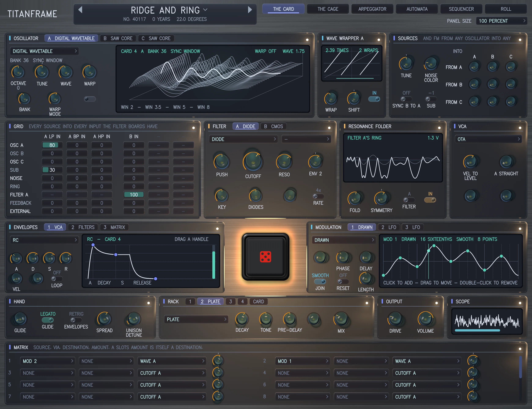Go to next preset with right arrow
This screenshot has width=532, height=409.
point(250,10)
